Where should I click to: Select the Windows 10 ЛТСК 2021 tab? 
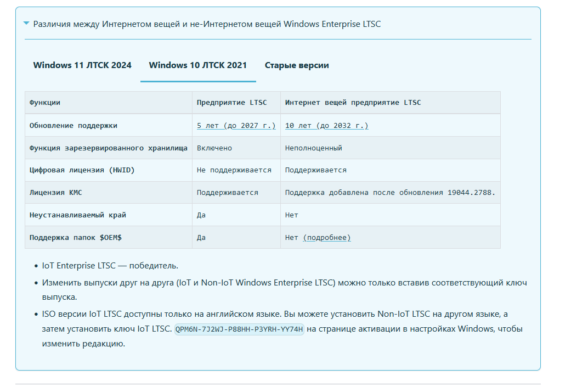point(198,65)
